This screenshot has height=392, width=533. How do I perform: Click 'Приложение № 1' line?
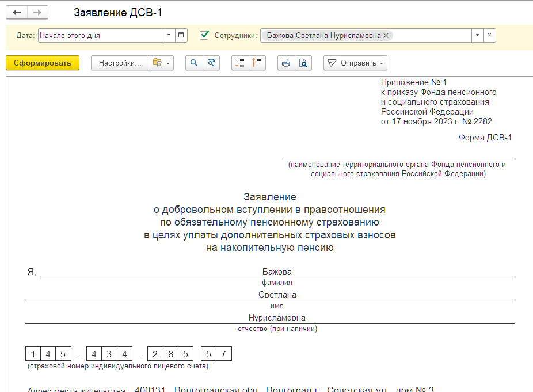414,82
